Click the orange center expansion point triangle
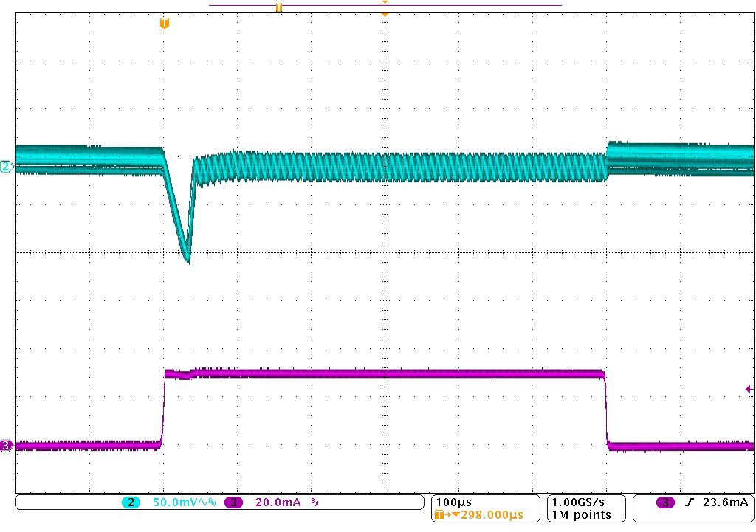 [385, 13]
